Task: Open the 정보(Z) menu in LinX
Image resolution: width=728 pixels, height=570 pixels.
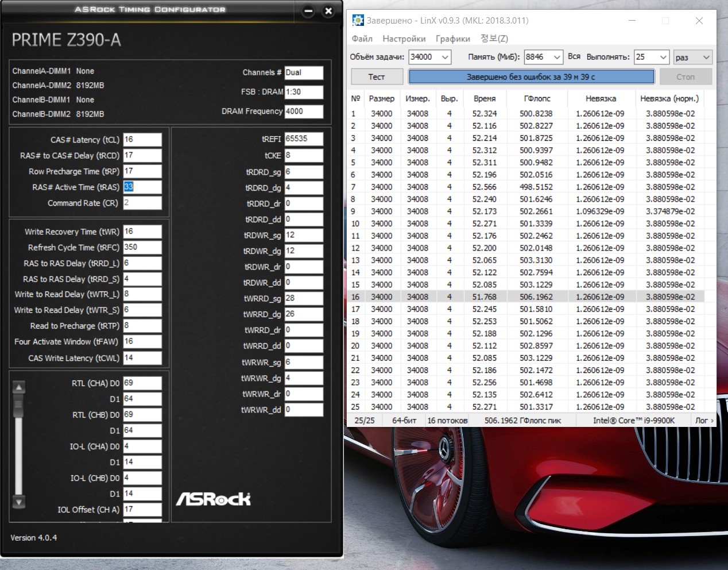Action: click(494, 38)
